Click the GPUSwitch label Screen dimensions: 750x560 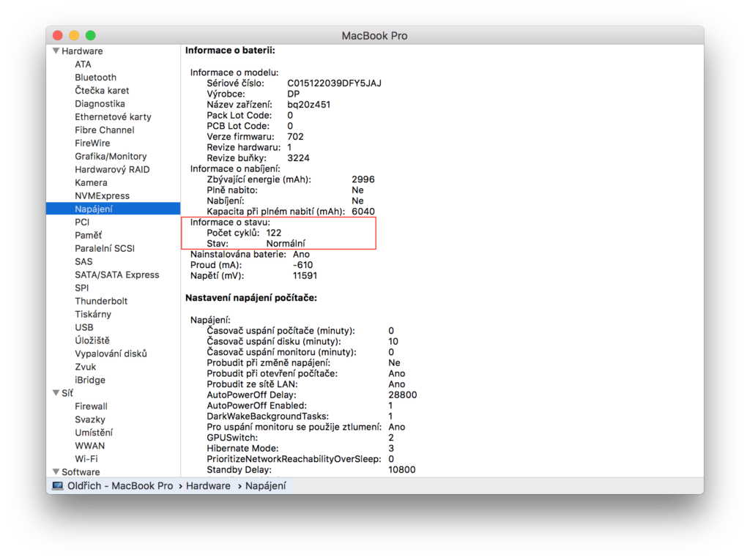click(x=232, y=438)
